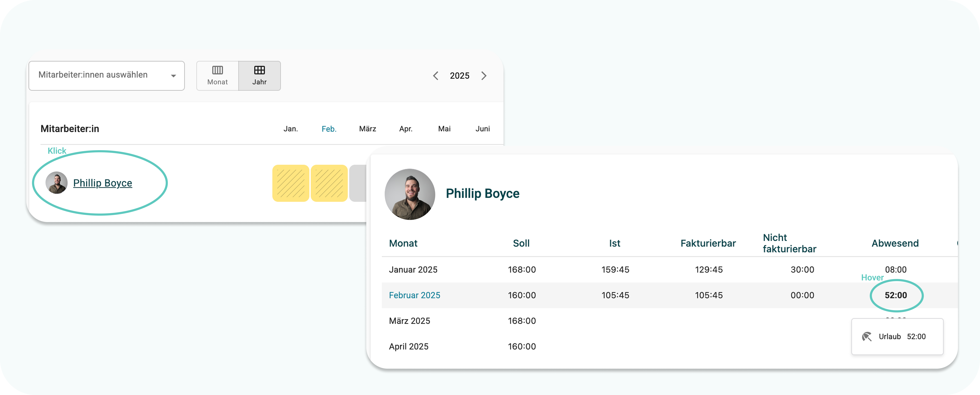The width and height of the screenshot is (980, 395).
Task: Open the Februar 2025 row
Action: (x=414, y=295)
